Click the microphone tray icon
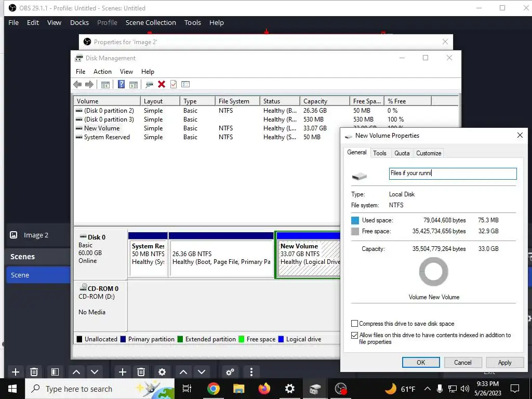532x399 pixels. coord(440,389)
